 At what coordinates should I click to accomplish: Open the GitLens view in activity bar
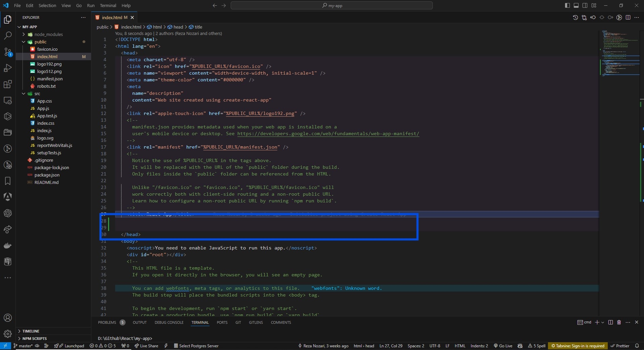pos(8,149)
